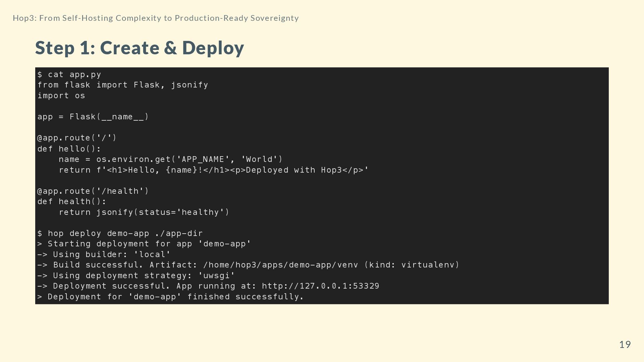Click the @app.route('/health') decorator line
The image size is (644, 362).
[x=93, y=191]
